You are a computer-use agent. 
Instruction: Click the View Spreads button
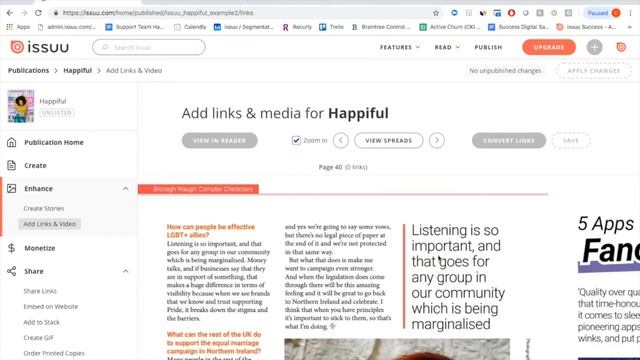point(389,140)
